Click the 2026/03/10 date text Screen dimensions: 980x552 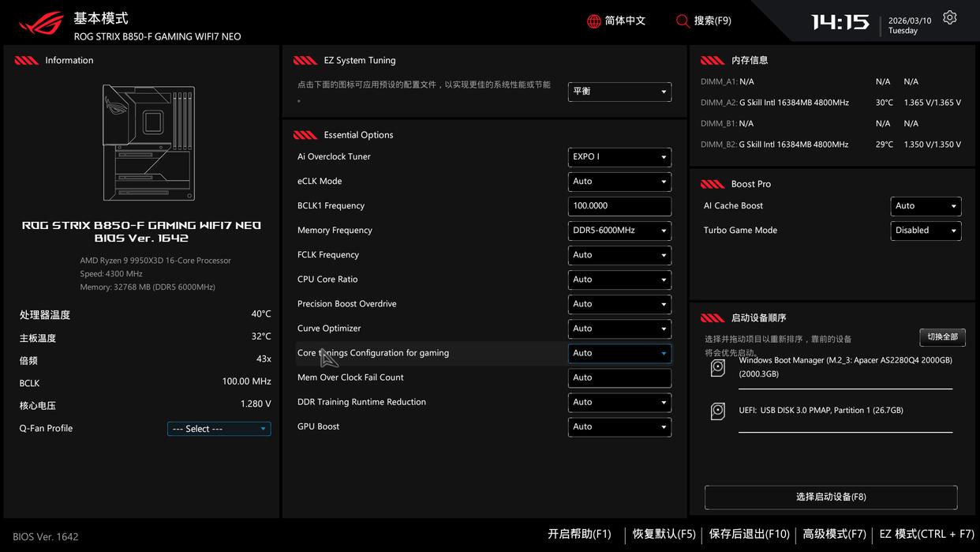coord(910,21)
